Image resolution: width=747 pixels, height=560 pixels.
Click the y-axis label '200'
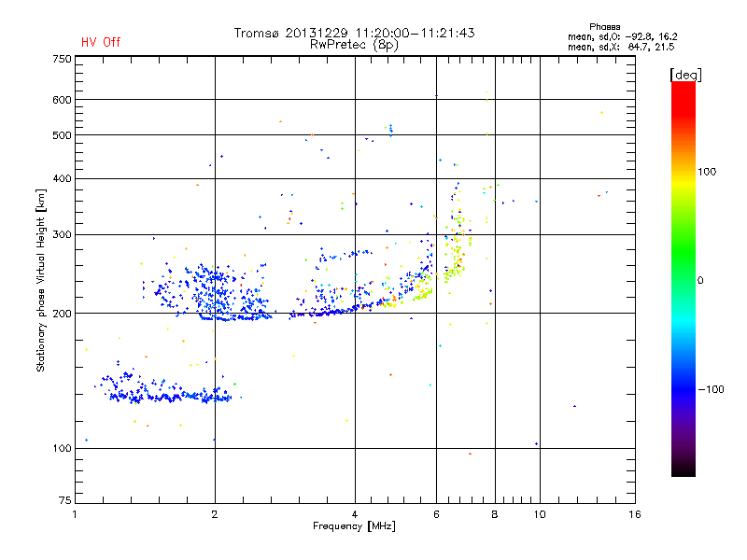coord(62,314)
